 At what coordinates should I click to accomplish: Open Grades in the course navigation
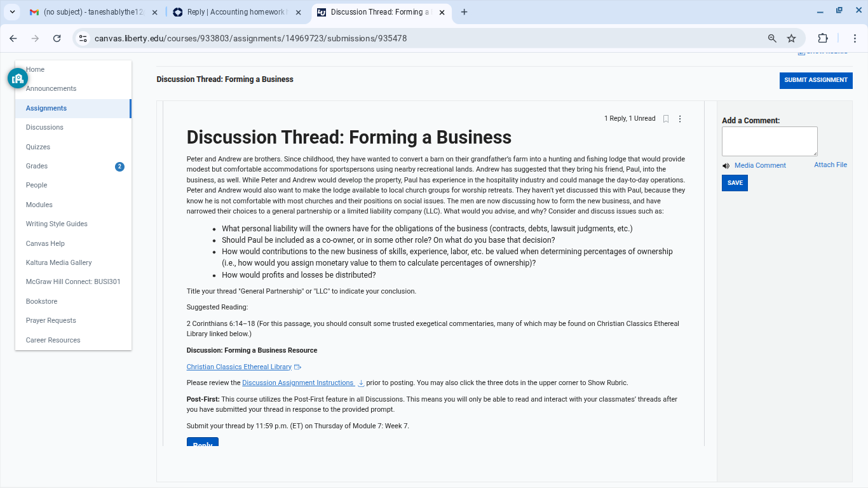click(37, 166)
